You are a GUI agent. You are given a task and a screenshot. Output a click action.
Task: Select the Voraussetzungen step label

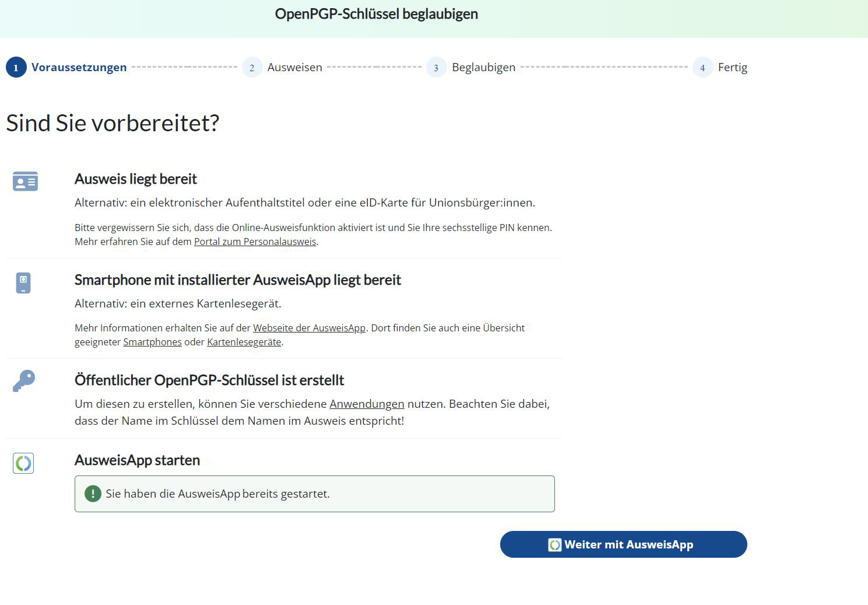click(x=79, y=67)
